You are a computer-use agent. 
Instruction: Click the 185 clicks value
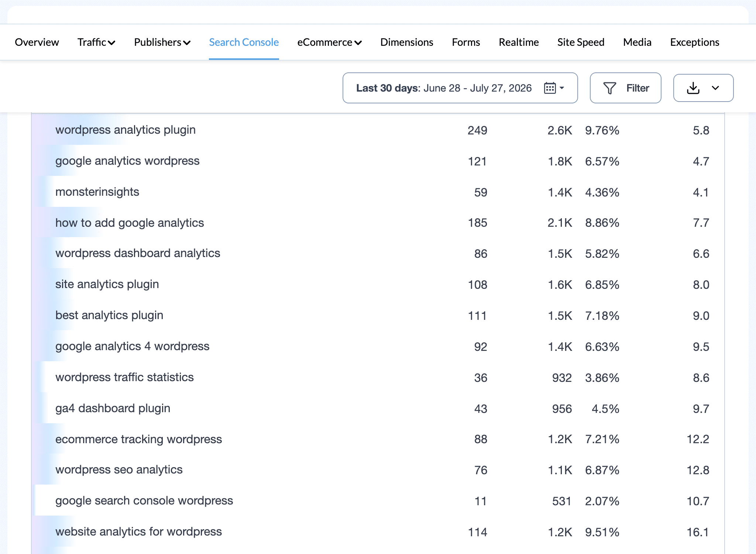pyautogui.click(x=477, y=223)
